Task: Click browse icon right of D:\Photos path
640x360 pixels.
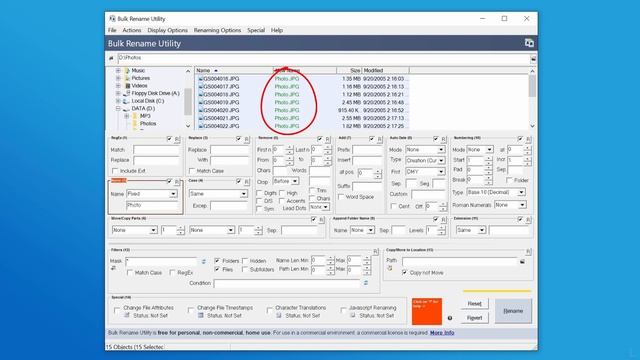Action: click(533, 59)
